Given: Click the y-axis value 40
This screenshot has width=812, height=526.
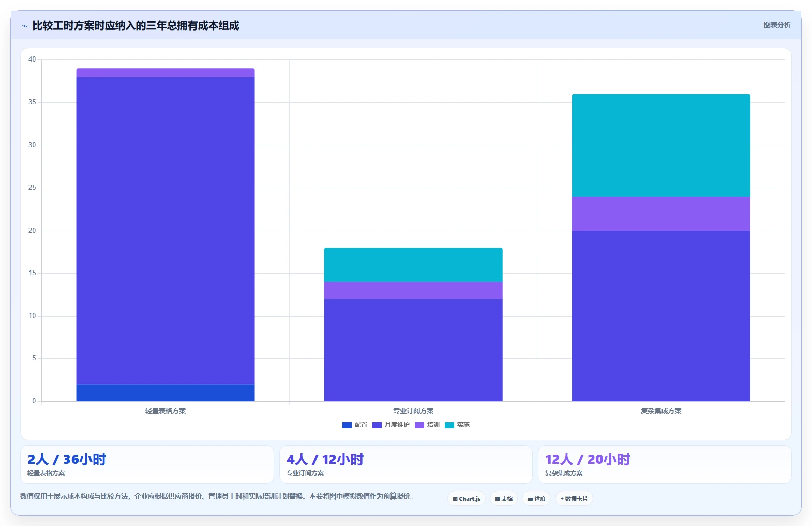Looking at the screenshot, I should [32, 59].
